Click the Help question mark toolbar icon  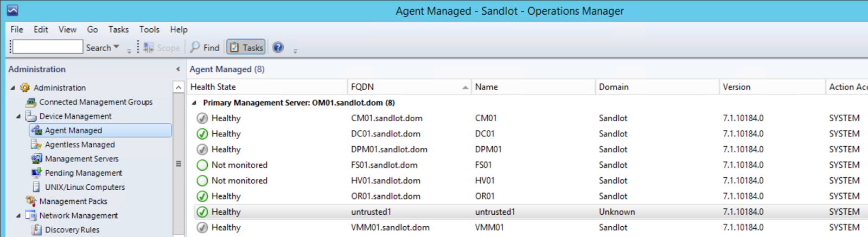coord(278,48)
